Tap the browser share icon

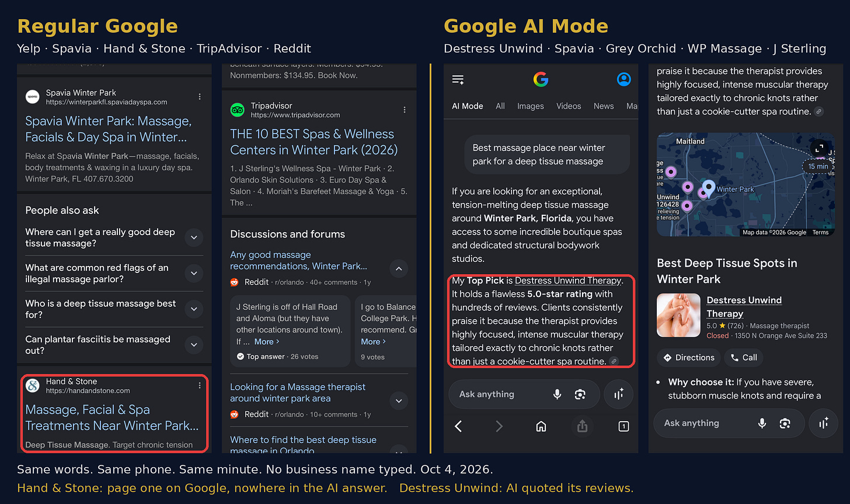(582, 426)
